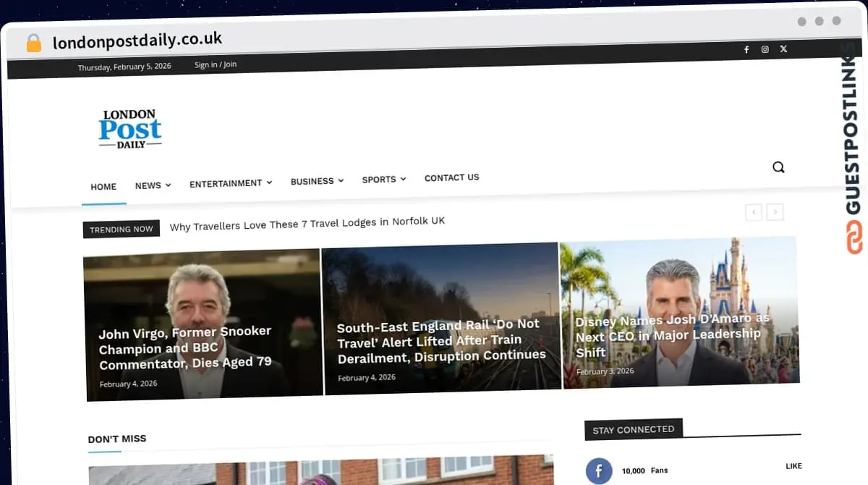Click the Sign in / Join link
Viewport: 868px width, 485px height.
coord(216,64)
